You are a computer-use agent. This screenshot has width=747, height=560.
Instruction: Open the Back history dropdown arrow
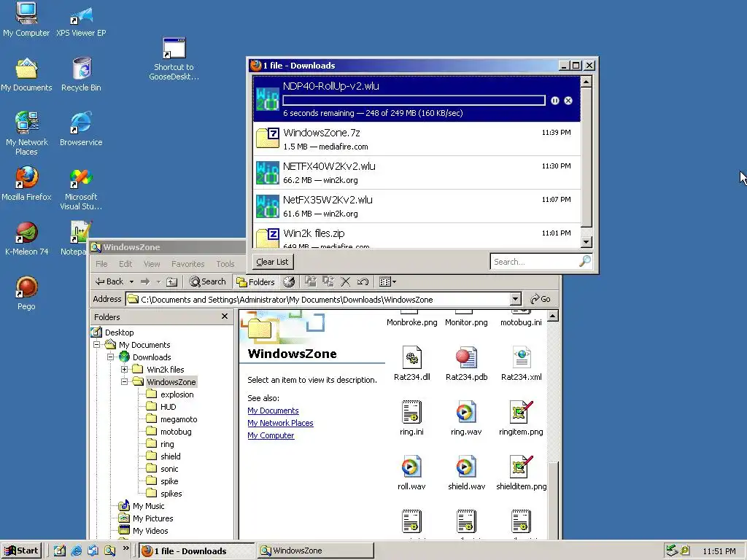pyautogui.click(x=132, y=282)
